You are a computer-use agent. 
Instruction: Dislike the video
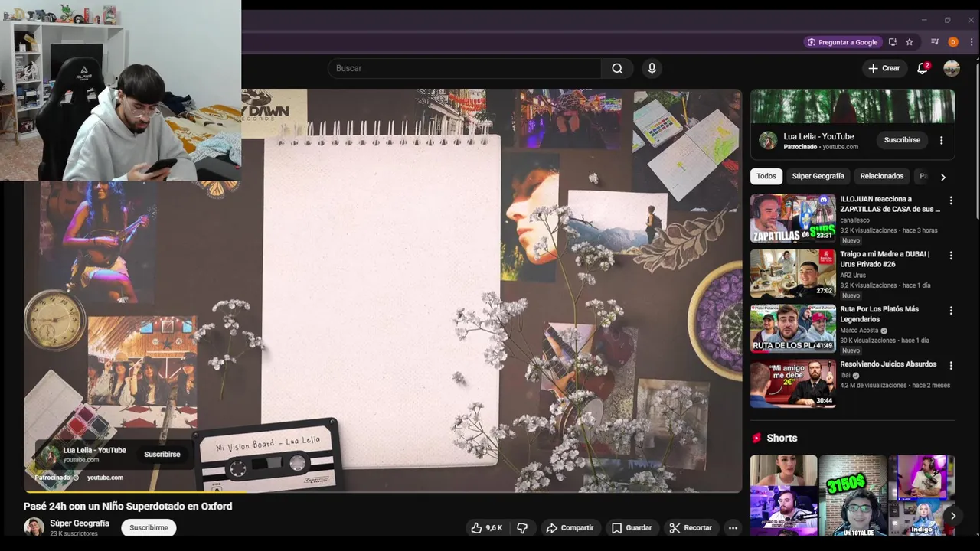[x=522, y=528]
